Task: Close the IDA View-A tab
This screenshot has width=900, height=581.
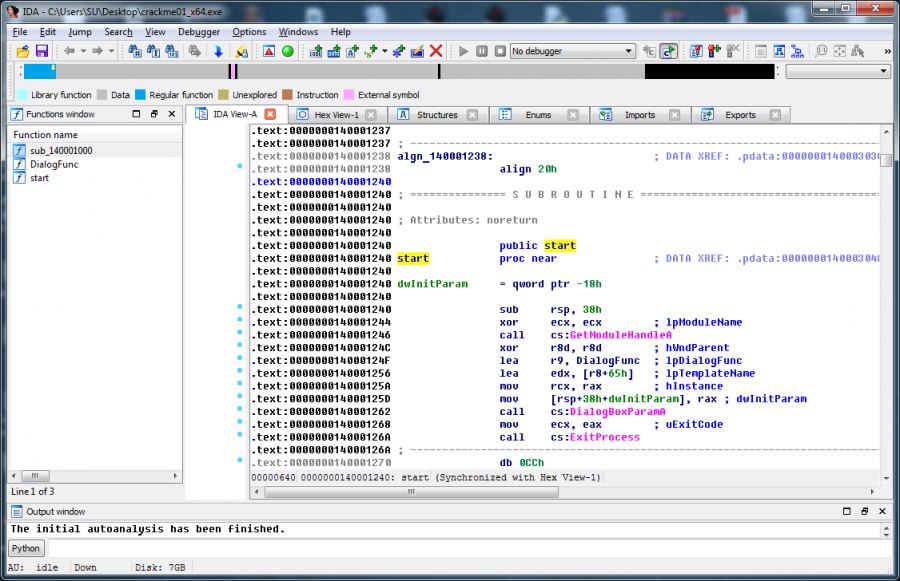Action: click(270, 115)
